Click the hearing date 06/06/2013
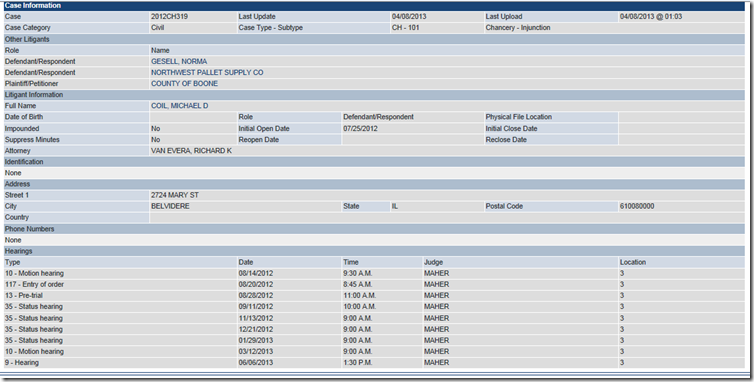The image size is (754, 382). pos(255,363)
